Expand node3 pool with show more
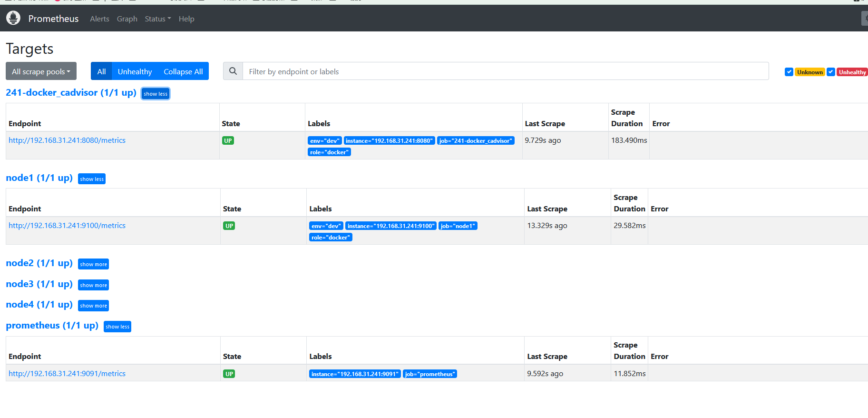Image resolution: width=868 pixels, height=418 pixels. [94, 285]
